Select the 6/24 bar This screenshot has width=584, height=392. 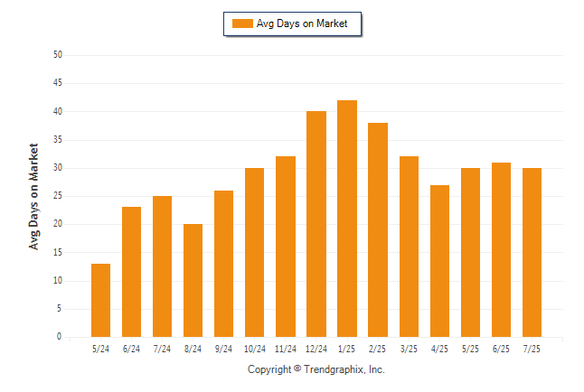pos(131,272)
